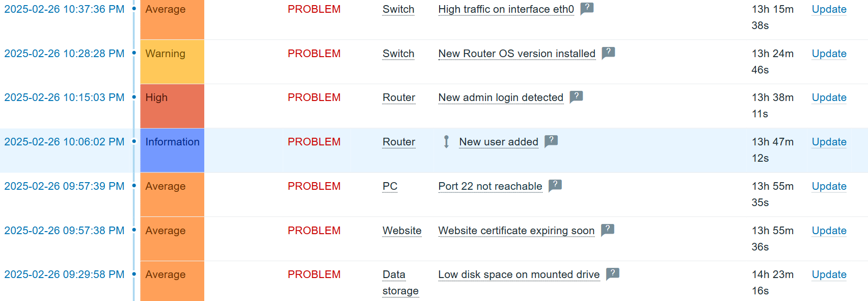The width and height of the screenshot is (868, 301).
Task: Click help icon next to New Router OS version
Action: (608, 53)
